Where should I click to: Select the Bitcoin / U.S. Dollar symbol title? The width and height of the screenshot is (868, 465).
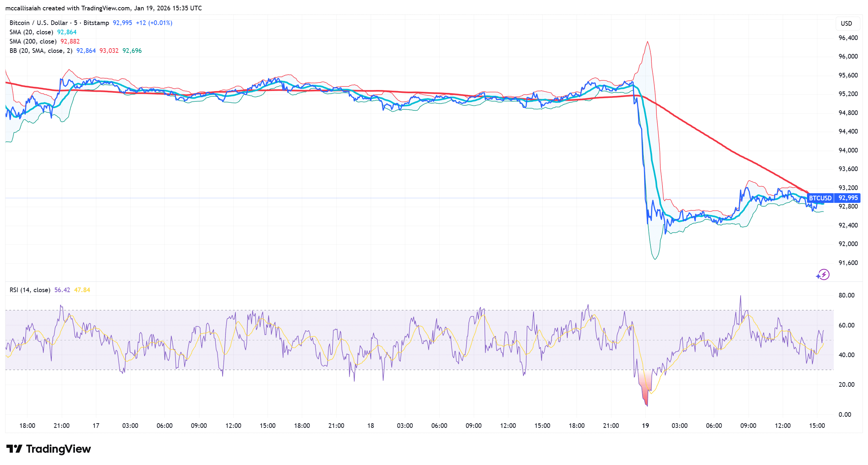(59, 23)
